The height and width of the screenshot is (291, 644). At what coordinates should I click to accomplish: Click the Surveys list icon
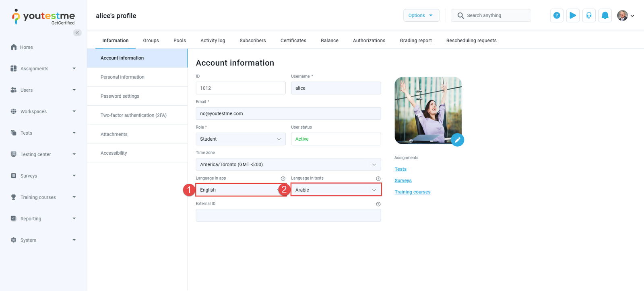coord(14,176)
